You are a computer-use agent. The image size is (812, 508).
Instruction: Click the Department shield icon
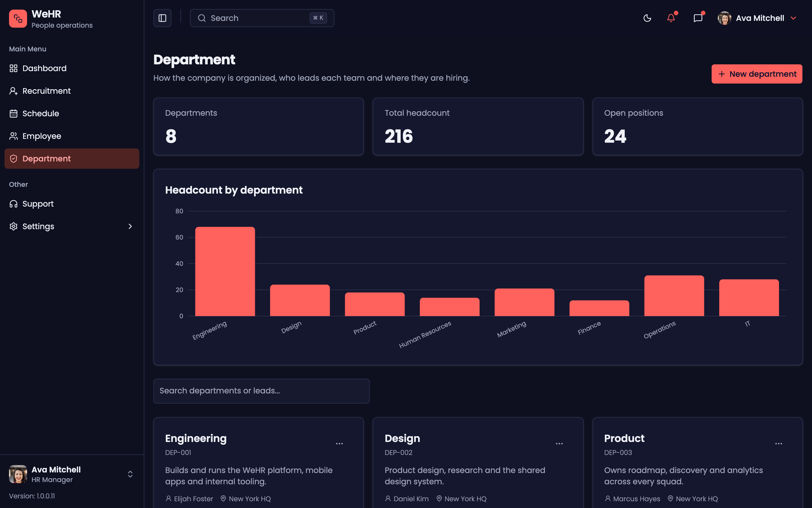pyautogui.click(x=14, y=159)
